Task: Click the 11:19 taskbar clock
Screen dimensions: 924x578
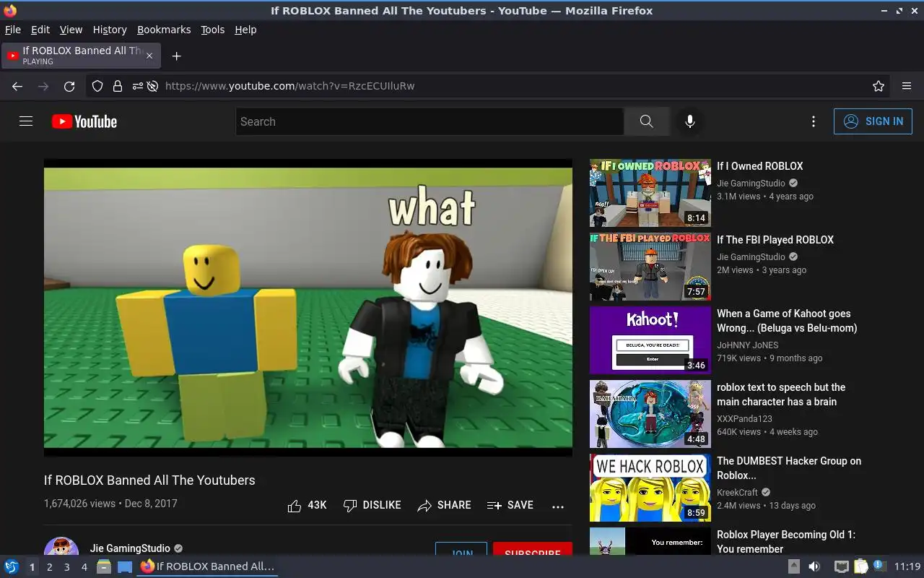Action: tap(907, 566)
